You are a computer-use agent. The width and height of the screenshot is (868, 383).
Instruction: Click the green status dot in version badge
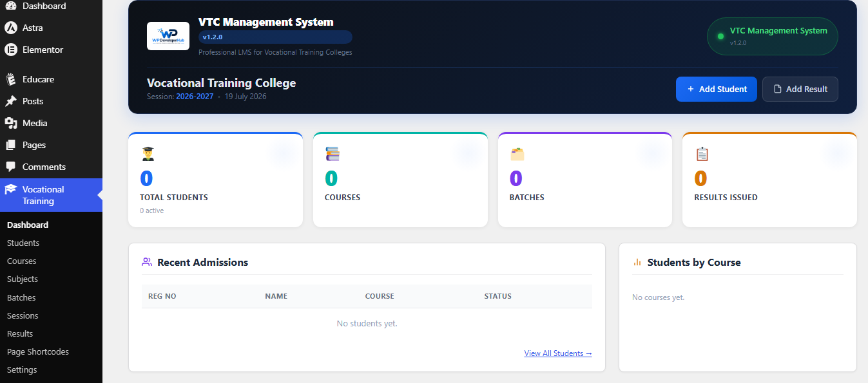pos(720,36)
